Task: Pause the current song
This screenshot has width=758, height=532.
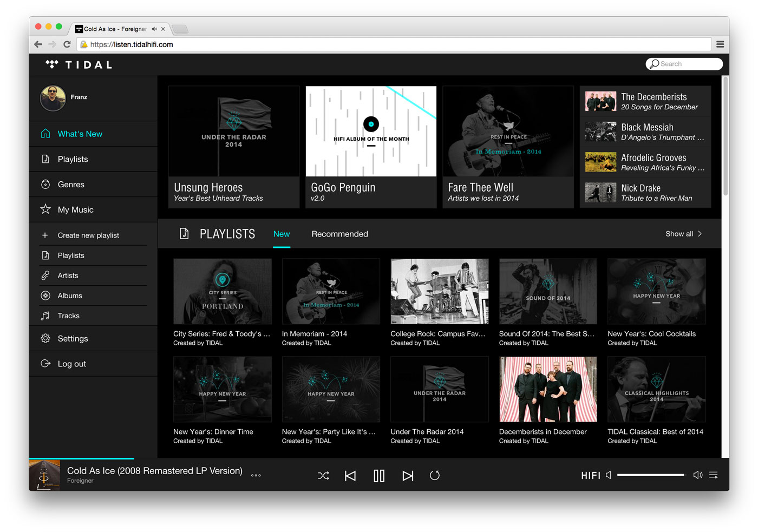Action: 379,476
